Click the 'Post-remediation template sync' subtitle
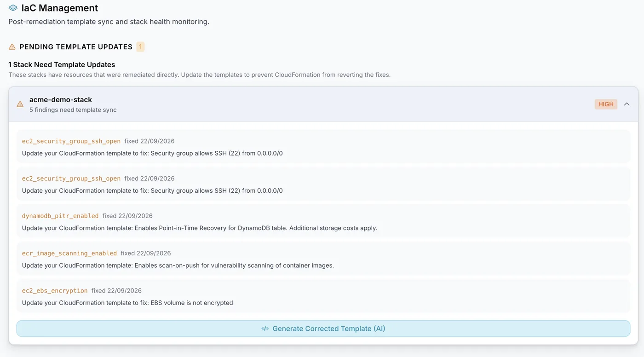The width and height of the screenshot is (644, 357). tap(109, 22)
